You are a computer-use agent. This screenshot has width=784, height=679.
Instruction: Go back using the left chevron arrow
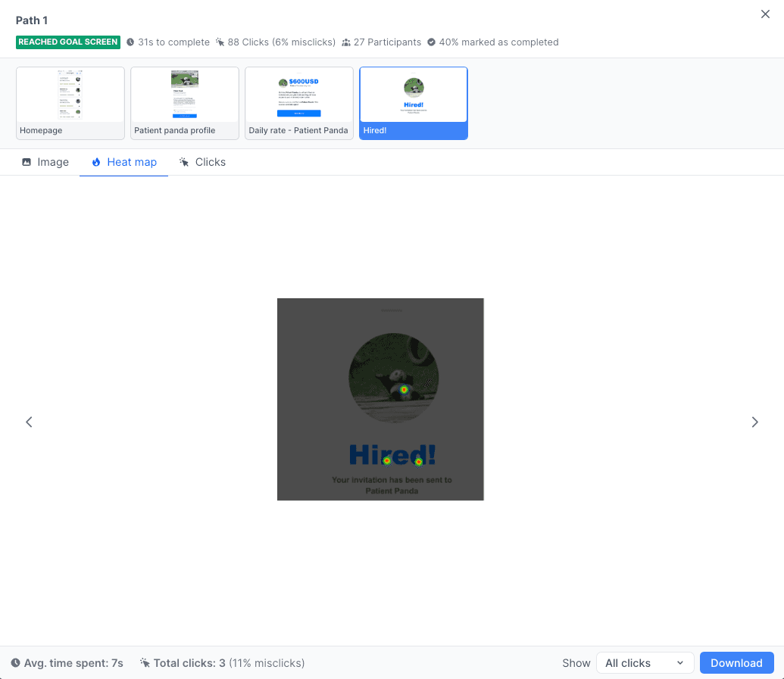[x=29, y=422]
